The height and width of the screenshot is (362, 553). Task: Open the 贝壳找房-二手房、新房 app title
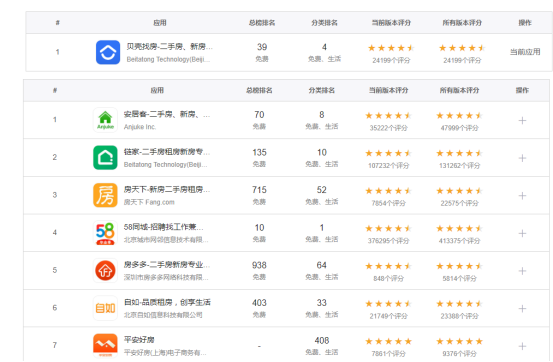[x=169, y=47]
